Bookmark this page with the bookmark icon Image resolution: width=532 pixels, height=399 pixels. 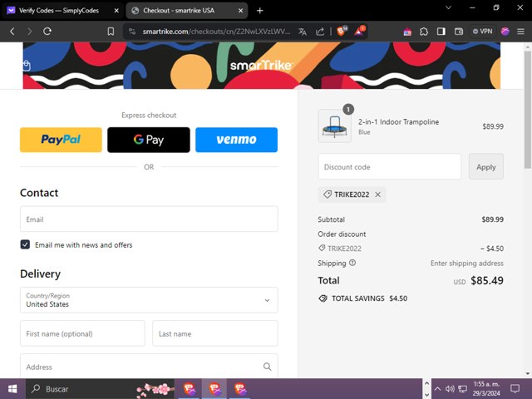pyautogui.click(x=111, y=32)
